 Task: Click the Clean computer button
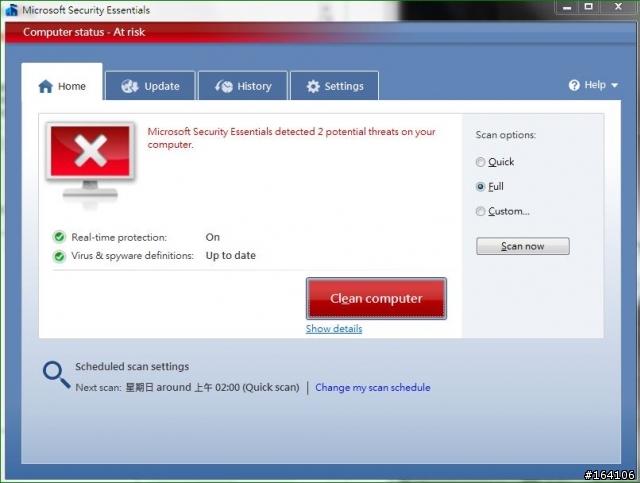(376, 298)
